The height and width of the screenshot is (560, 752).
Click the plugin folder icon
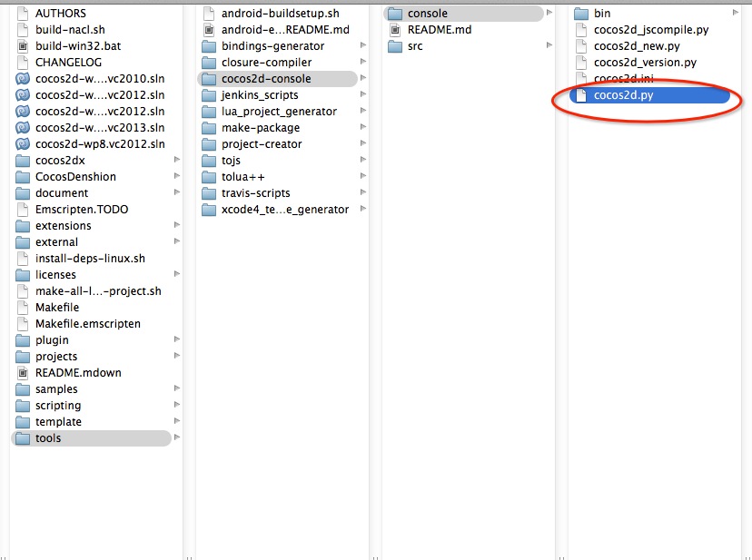click(23, 340)
